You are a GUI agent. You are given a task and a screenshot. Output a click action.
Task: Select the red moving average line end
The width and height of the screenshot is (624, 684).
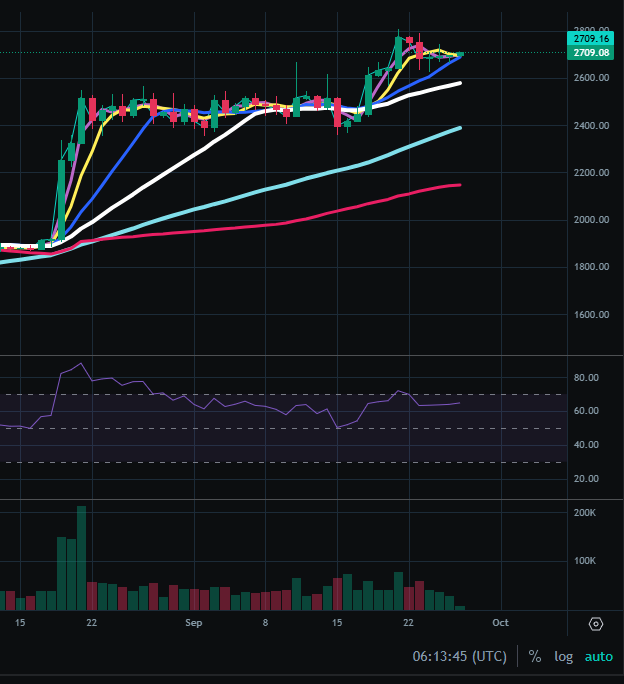point(459,185)
